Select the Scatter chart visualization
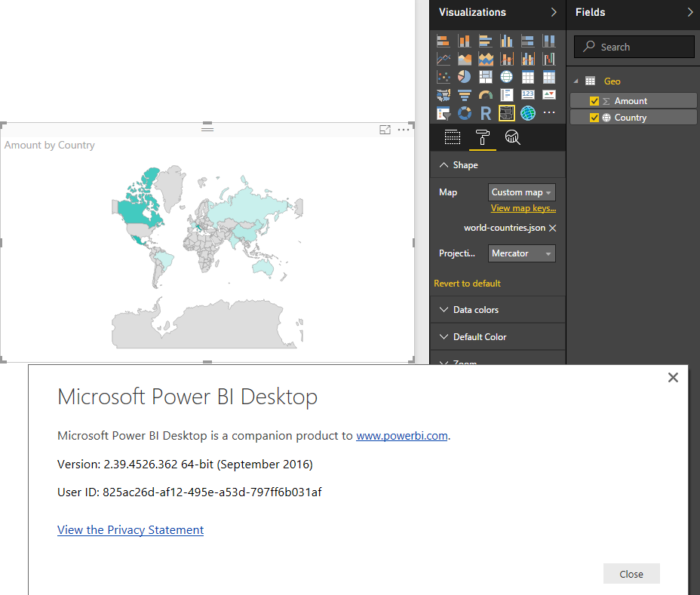Image resolution: width=700 pixels, height=595 pixels. point(444,77)
